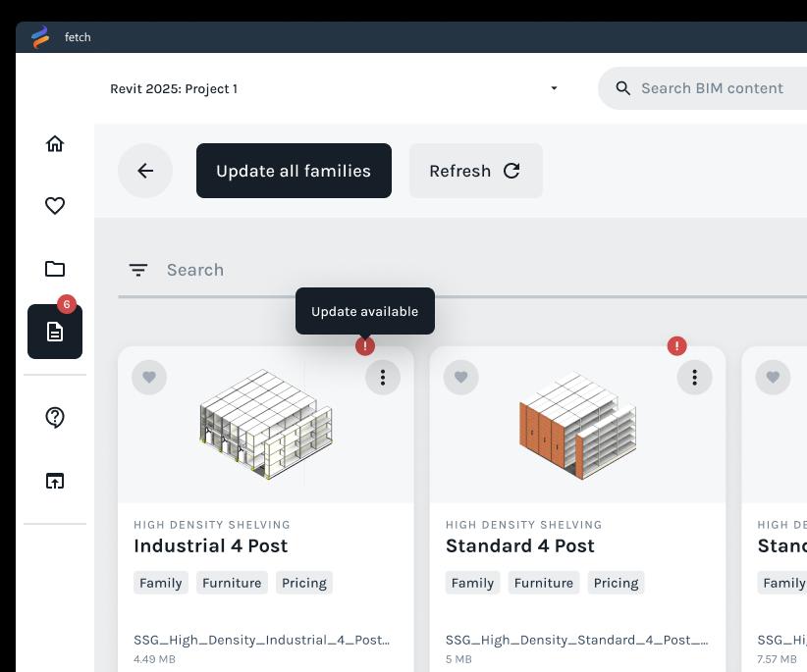This screenshot has height=672, width=807.
Task: Select the Pricing tag on Standard 4 Post
Action: (616, 583)
